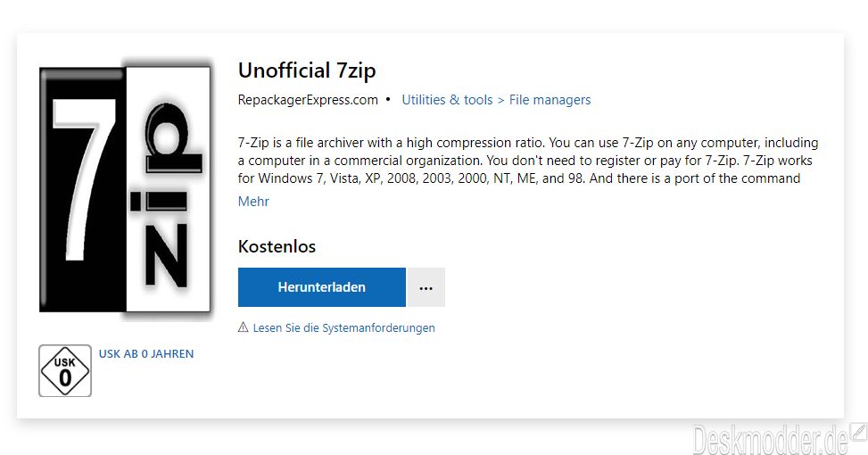Screen dimensions: 868x455
Task: Click the USK AB 0 JAHREN link
Action: click(x=146, y=353)
